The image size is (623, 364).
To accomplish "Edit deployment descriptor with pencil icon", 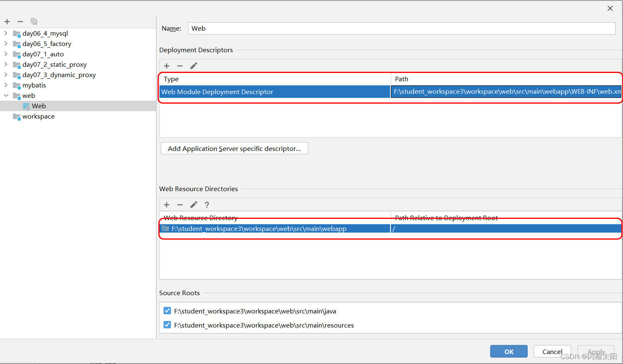I will 194,66.
